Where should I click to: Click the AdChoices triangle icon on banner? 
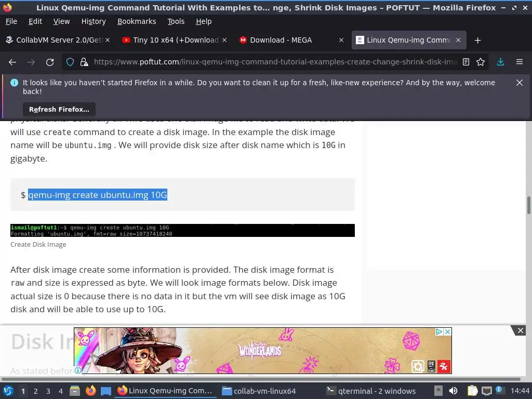tap(439, 332)
